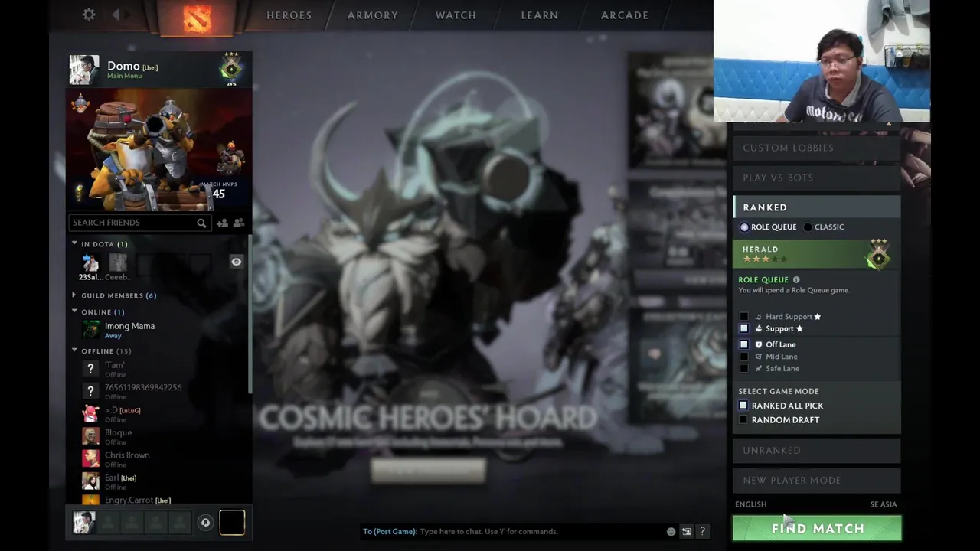Open the LEARN tab

tap(540, 15)
